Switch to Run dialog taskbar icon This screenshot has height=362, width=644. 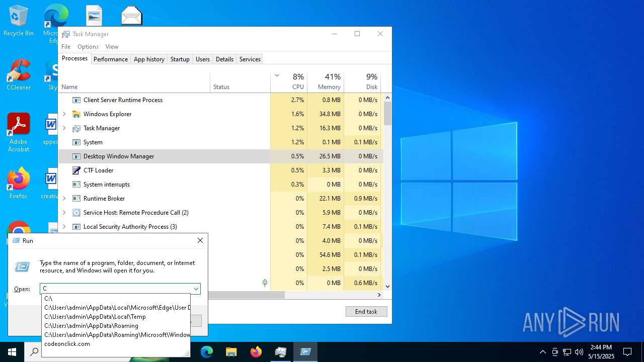tap(305, 352)
